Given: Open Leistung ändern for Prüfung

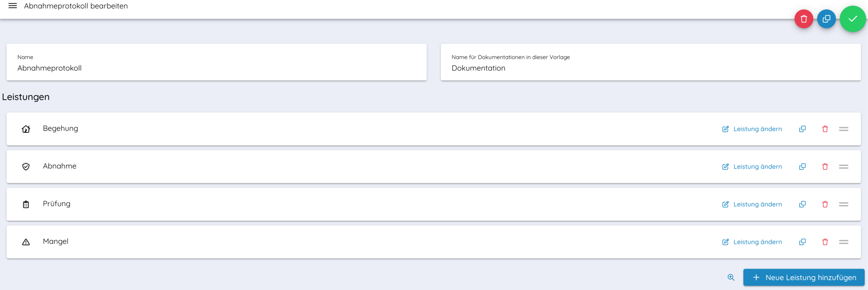Looking at the screenshot, I should point(752,204).
